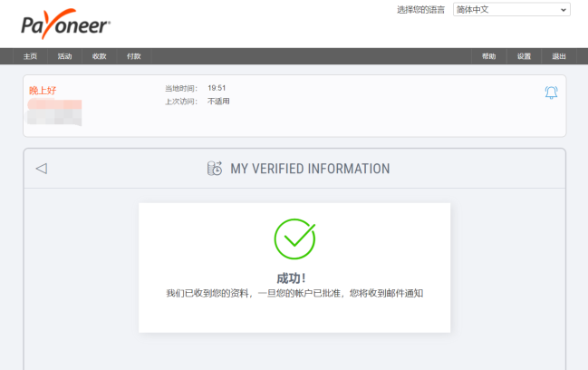This screenshot has width=588, height=370.
Task: Click the back arrow triangle
Action: pyautogui.click(x=41, y=169)
